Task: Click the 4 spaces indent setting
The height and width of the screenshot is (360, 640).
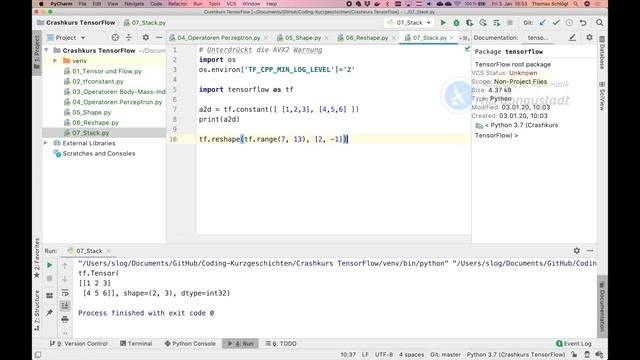Action: point(411,355)
